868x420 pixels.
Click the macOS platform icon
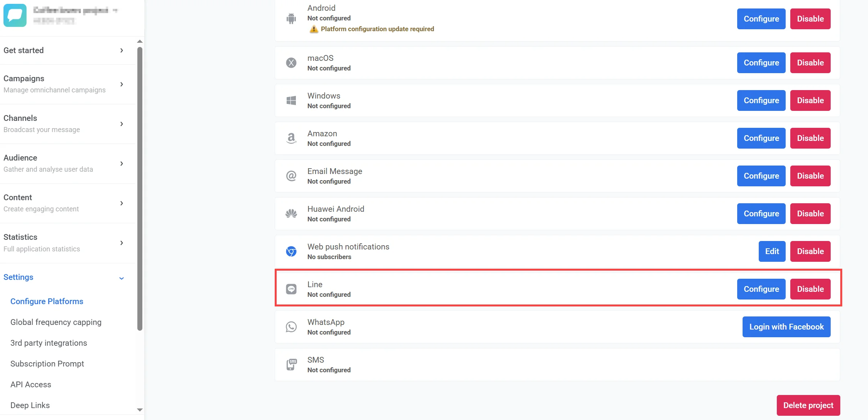tap(291, 63)
